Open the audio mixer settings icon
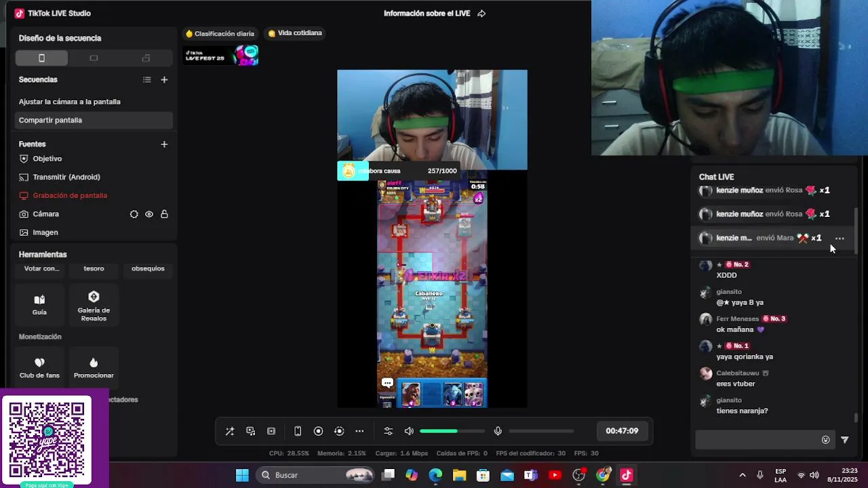This screenshot has height=488, width=868. pyautogui.click(x=388, y=431)
